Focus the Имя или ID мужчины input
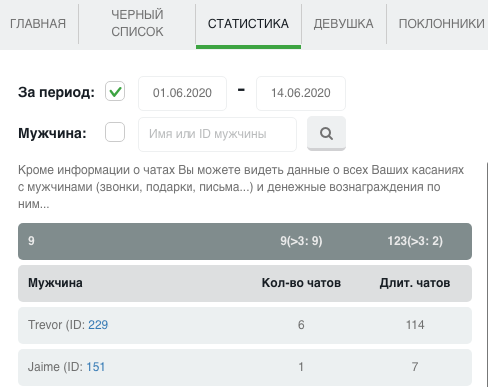The image size is (488, 387). [x=217, y=134]
